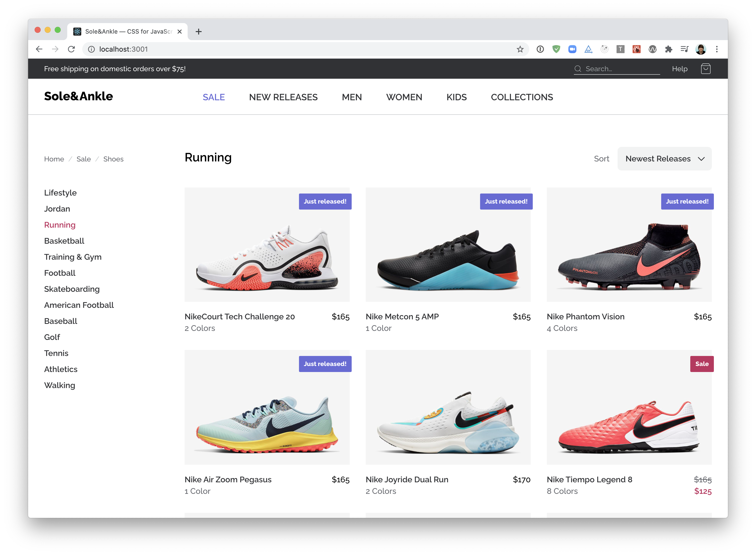Go to NEW RELEASES in navigation
Image resolution: width=756 pixels, height=555 pixels.
point(283,97)
